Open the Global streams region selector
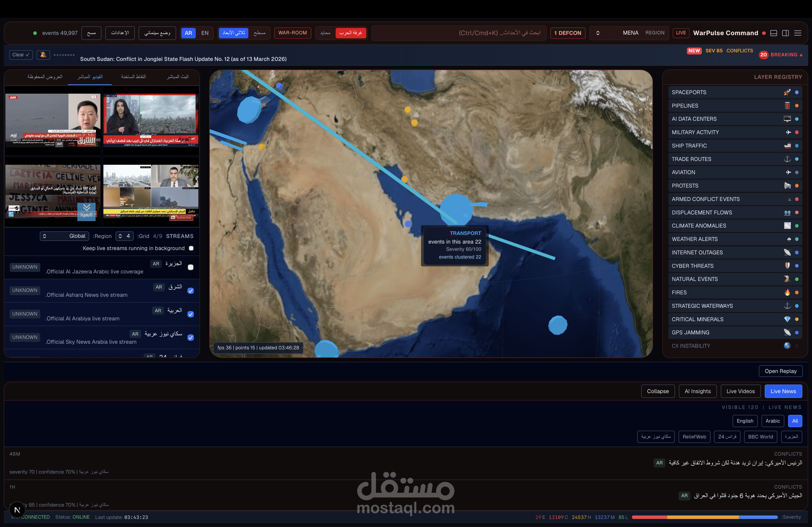This screenshot has width=812, height=527. [x=64, y=236]
